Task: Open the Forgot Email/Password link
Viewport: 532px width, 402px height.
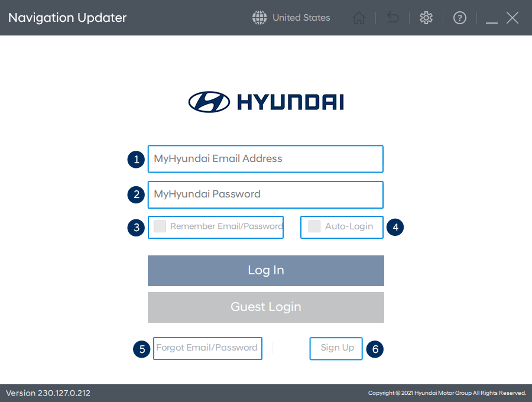Action: (207, 348)
